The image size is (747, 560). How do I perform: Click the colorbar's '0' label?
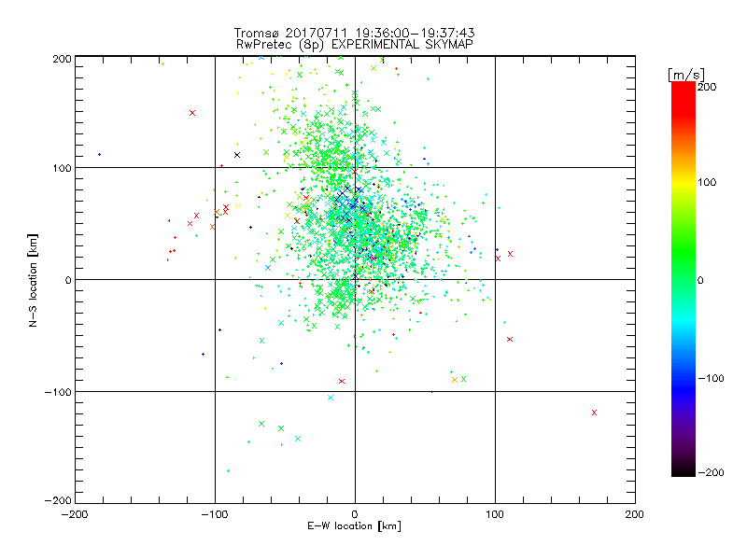(x=700, y=280)
